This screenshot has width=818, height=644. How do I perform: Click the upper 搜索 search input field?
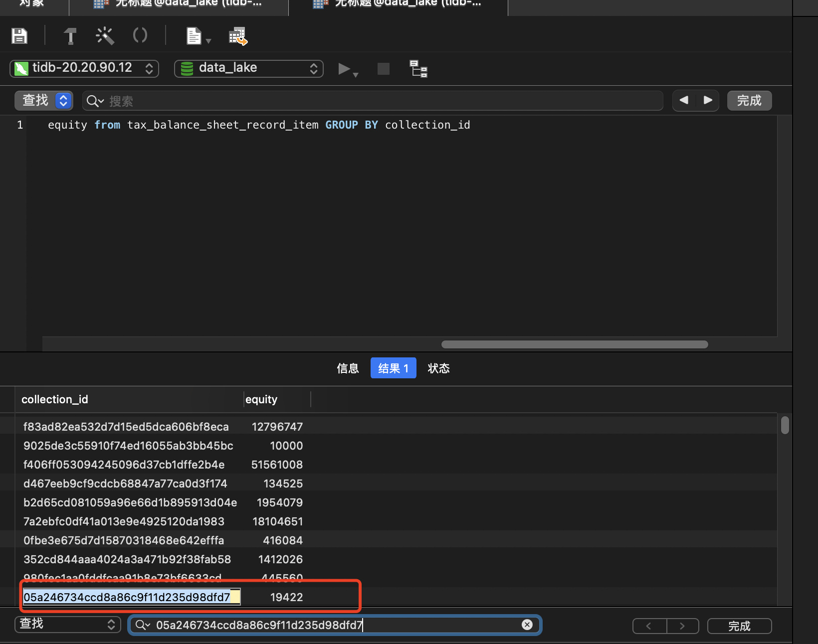click(379, 101)
